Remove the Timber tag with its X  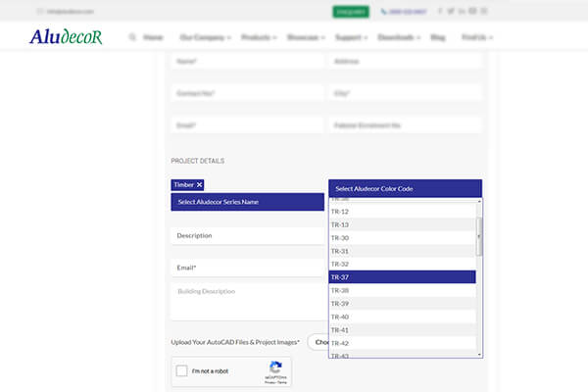pos(199,184)
